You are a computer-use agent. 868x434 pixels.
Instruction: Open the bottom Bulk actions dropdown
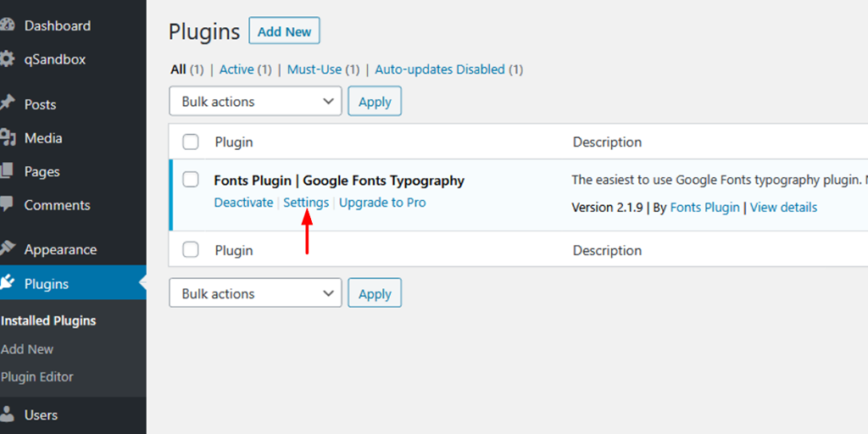pos(255,292)
